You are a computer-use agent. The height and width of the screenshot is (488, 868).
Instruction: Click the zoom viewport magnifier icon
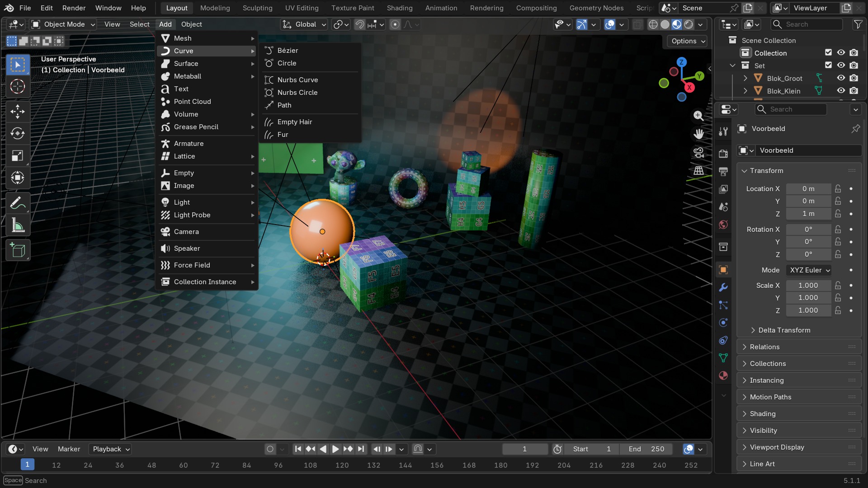(698, 116)
